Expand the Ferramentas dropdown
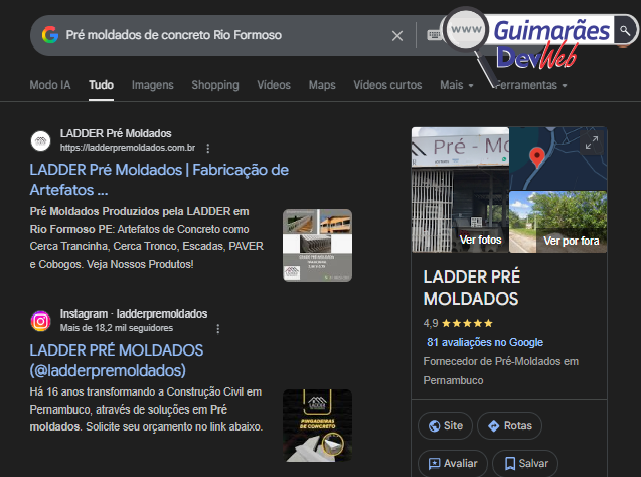The width and height of the screenshot is (641, 477). coord(531,85)
